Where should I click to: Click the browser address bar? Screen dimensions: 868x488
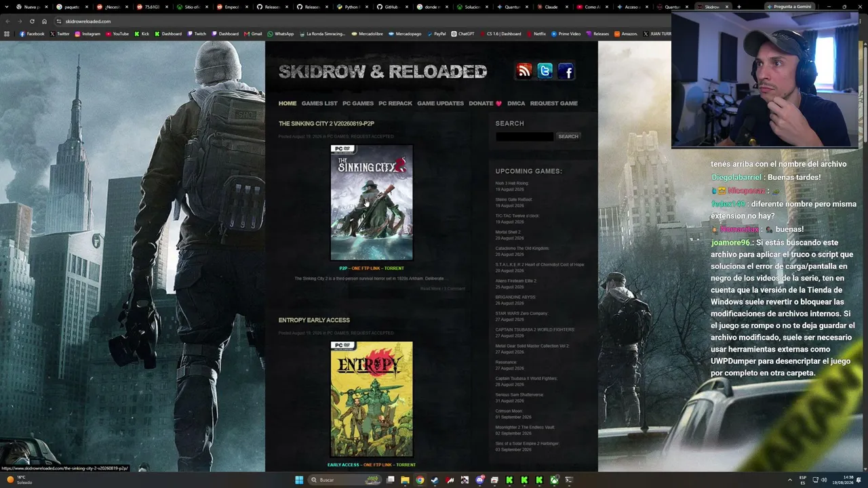pos(359,21)
